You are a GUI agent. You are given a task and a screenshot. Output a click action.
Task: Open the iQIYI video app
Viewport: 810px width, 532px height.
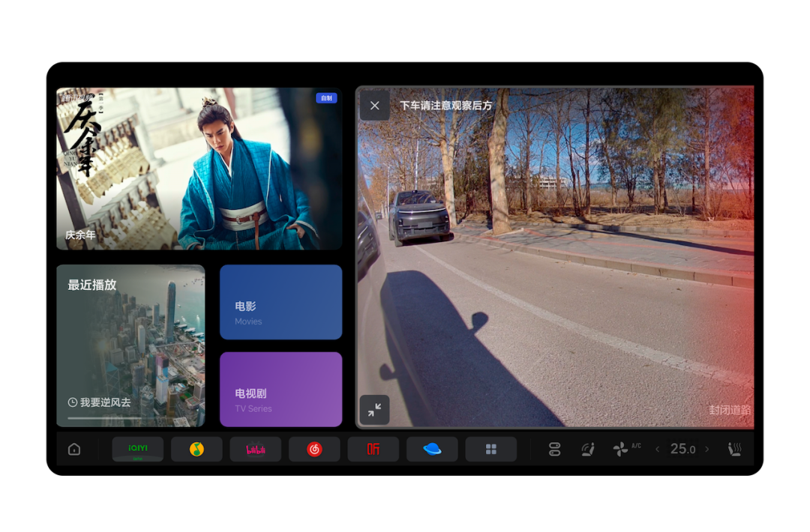pos(138,449)
